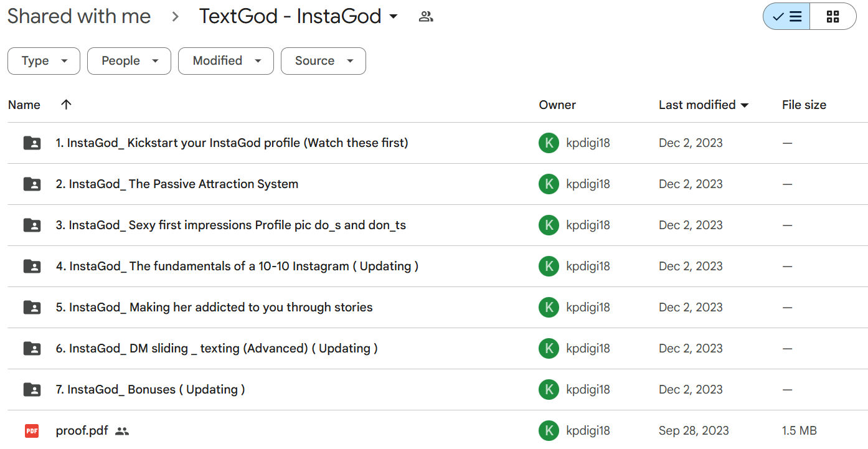Open the People filter dropdown

coord(129,61)
